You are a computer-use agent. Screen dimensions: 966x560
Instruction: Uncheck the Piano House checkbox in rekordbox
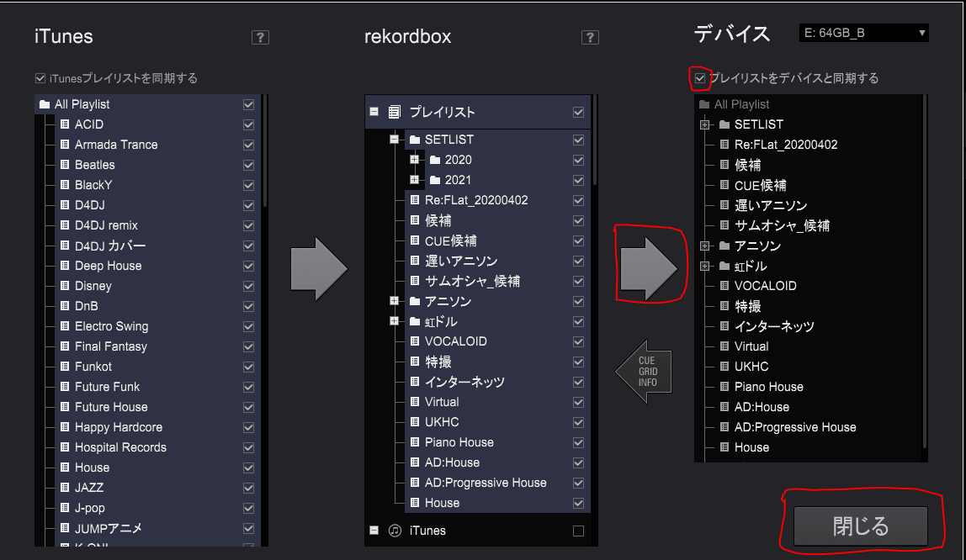tap(578, 442)
